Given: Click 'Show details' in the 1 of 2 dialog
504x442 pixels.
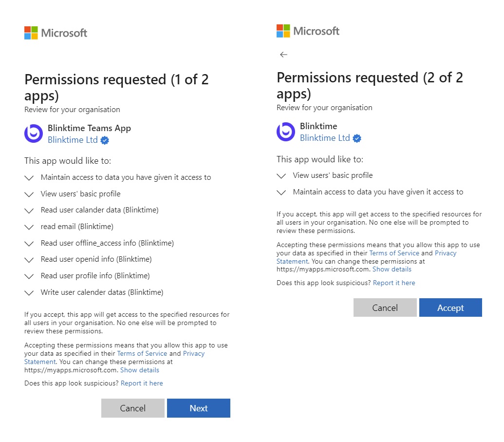Looking at the screenshot, I should point(139,370).
